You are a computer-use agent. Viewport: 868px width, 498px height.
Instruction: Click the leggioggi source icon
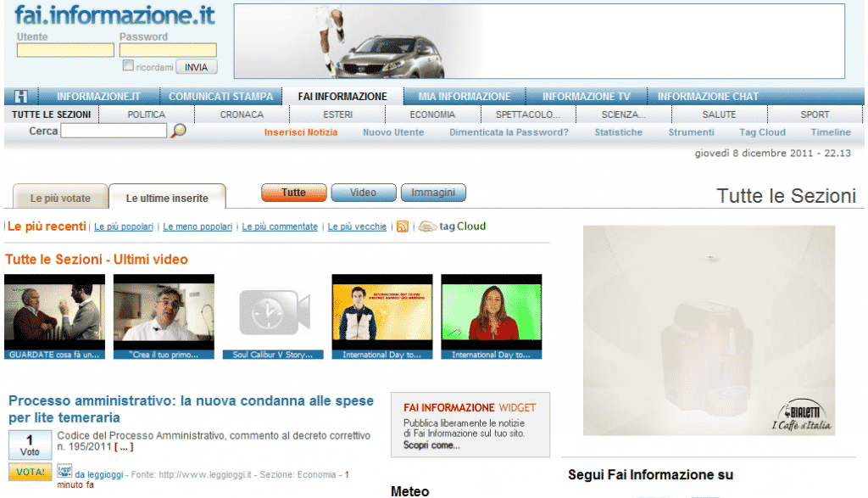(64, 472)
